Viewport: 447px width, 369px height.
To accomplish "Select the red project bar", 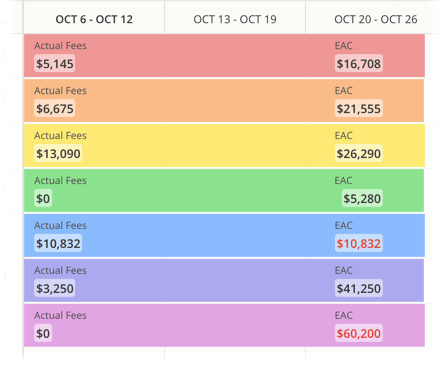I will 224,55.
